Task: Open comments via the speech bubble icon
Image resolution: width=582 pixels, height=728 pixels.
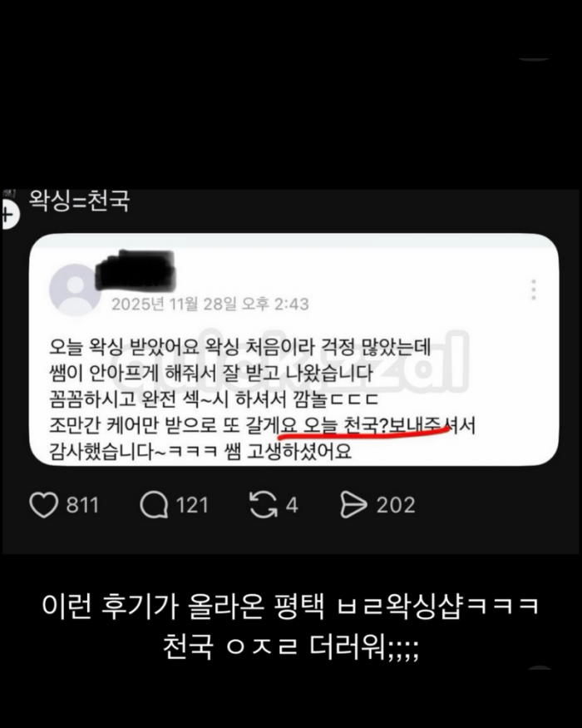Action: click(x=154, y=505)
